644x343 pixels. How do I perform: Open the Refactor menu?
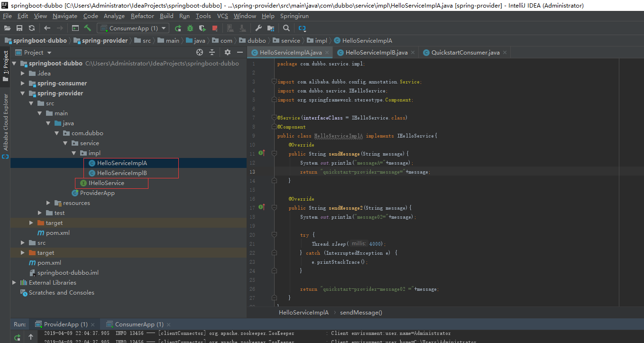pyautogui.click(x=142, y=16)
